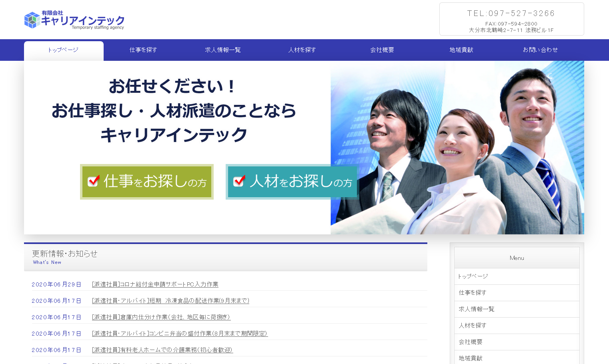Click the red checkmark icon on 人材をお探しの方 banner

tap(239, 181)
